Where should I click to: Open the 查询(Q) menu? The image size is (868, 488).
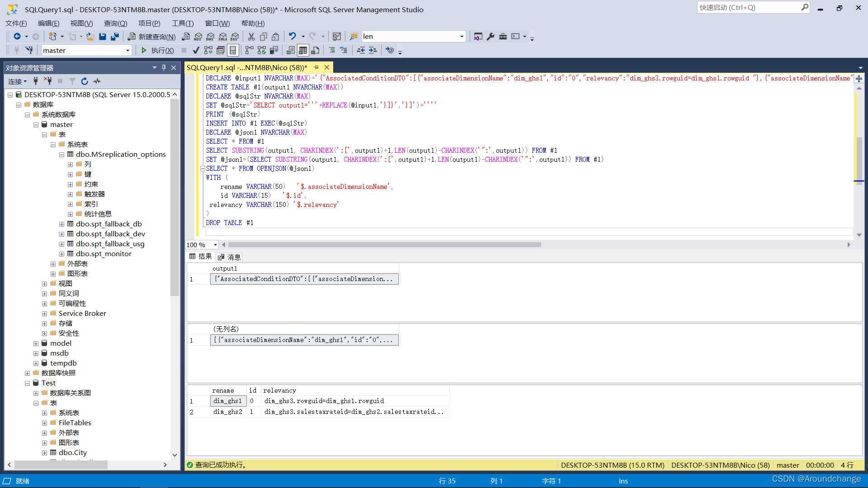click(x=115, y=23)
